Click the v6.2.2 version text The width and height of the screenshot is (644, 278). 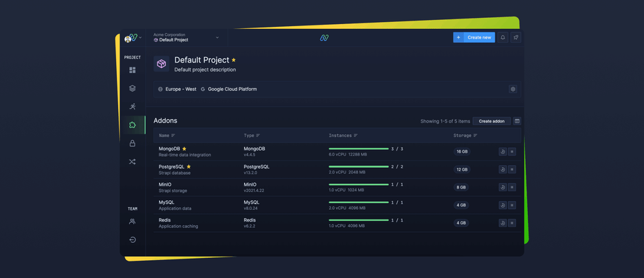[x=249, y=226]
